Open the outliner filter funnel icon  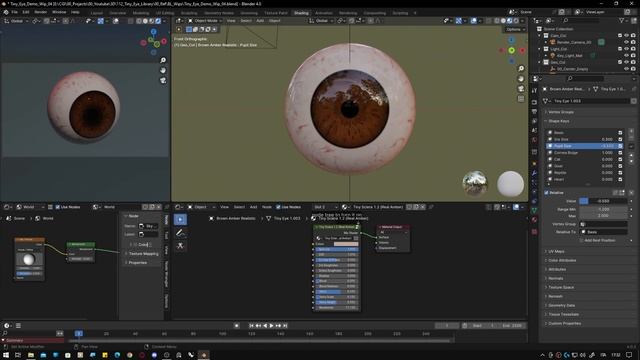click(622, 20)
